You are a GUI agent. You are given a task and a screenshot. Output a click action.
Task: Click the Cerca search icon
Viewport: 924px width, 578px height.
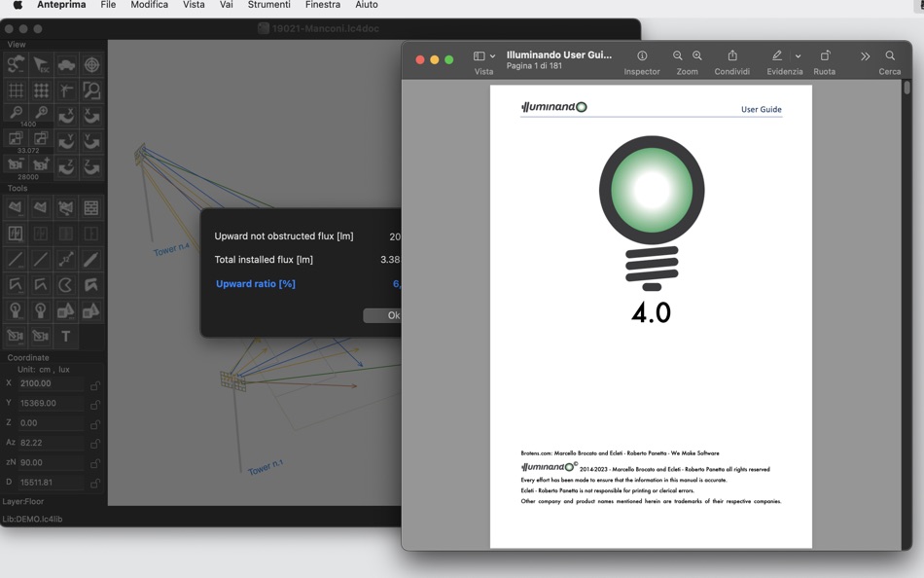coord(890,55)
